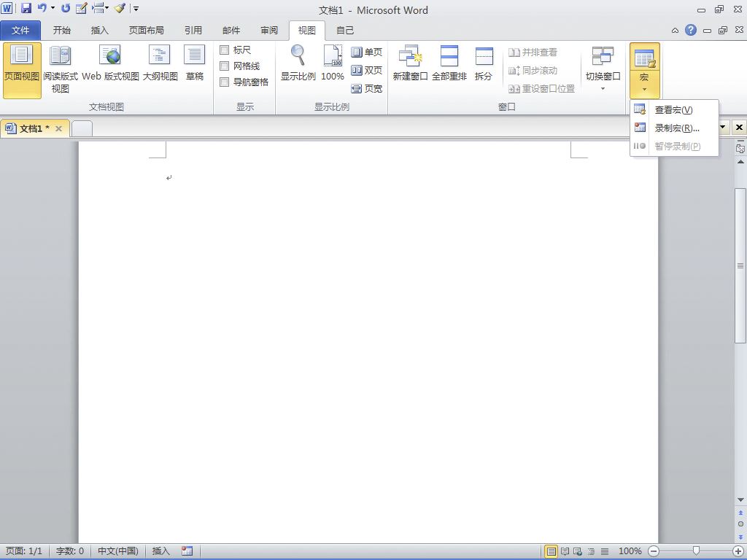Click vertical scrollbar up arrow
The width and height of the screenshot is (747, 560).
[x=740, y=162]
